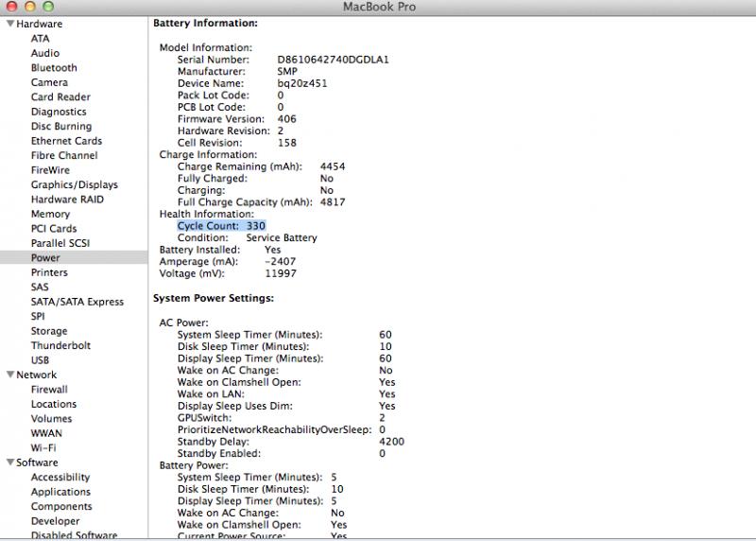
Task: Select Parallel SCSI entry
Action: [x=60, y=243]
